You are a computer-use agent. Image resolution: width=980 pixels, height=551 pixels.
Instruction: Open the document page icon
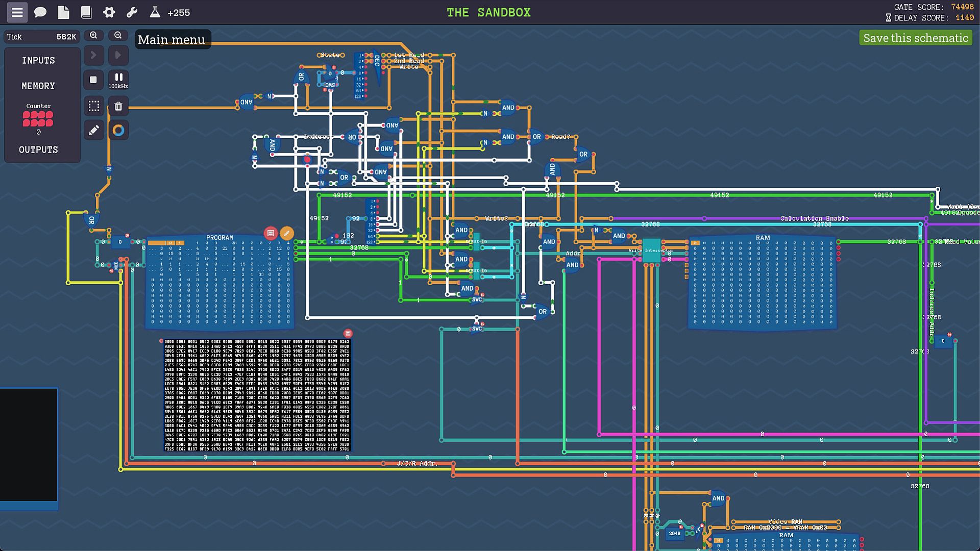click(x=63, y=12)
